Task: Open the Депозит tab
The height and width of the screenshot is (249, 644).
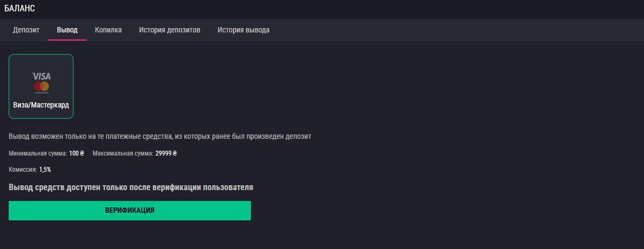Action: (26, 30)
